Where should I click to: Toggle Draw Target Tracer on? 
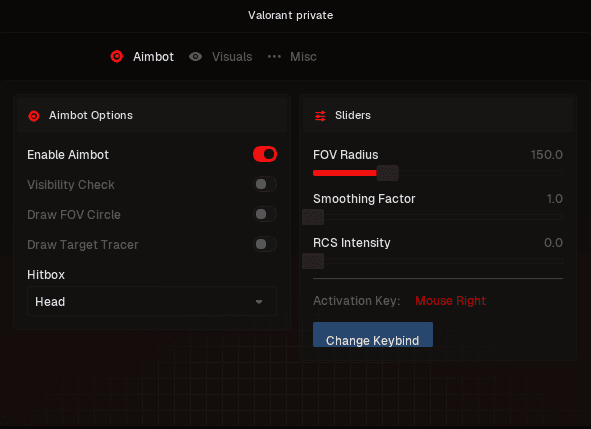265,244
